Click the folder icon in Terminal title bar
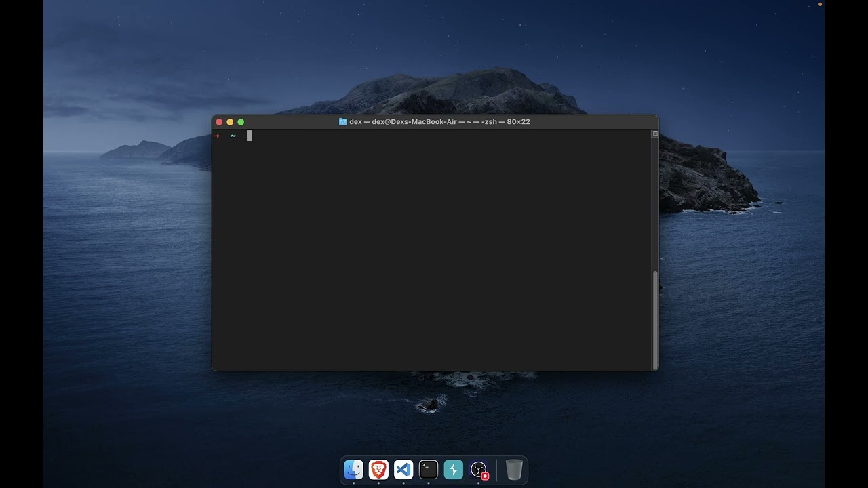Screen dimensions: 868x488 click(x=342, y=121)
